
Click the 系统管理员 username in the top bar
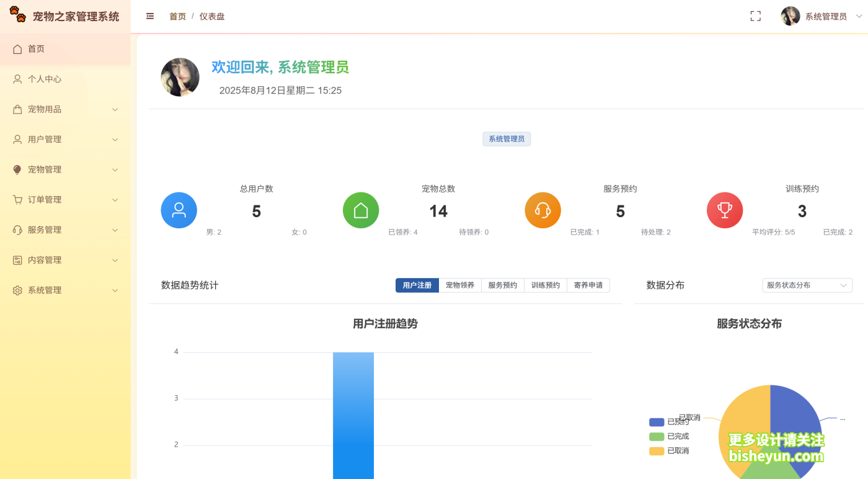826,16
